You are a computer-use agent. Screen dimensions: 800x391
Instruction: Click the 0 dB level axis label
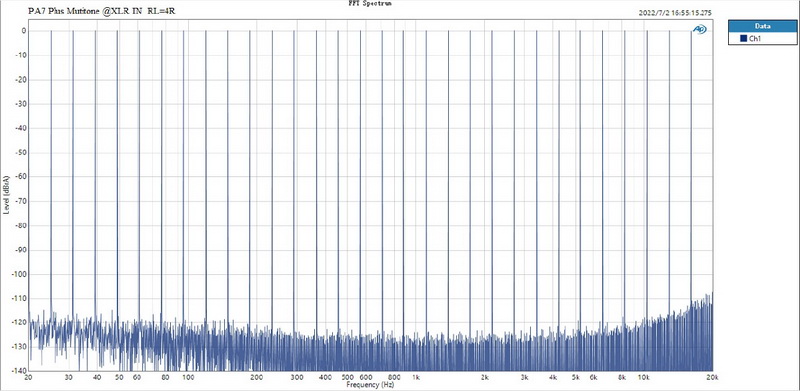[23, 31]
